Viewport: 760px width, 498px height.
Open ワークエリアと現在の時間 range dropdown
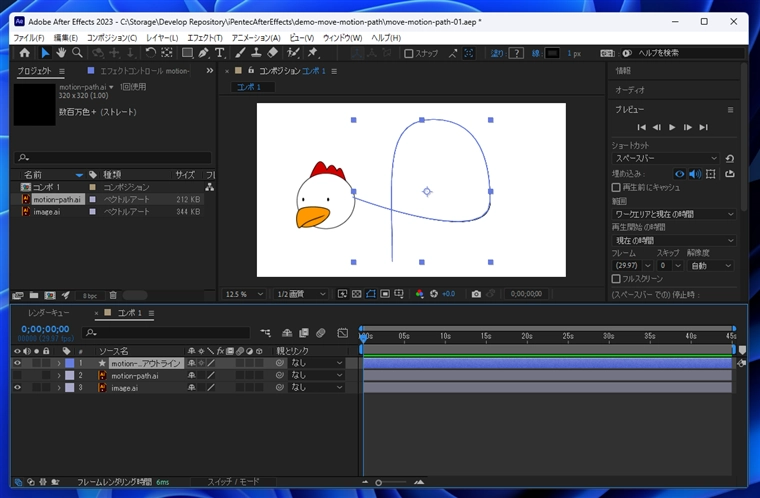pos(674,214)
